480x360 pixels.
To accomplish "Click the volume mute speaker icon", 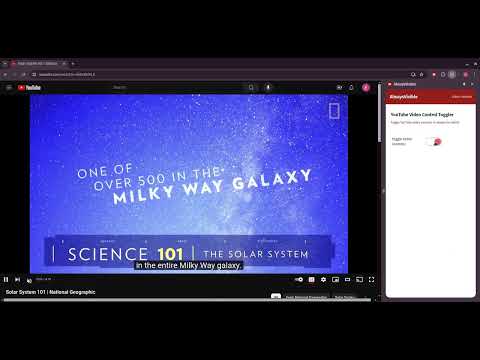I will 29,280.
